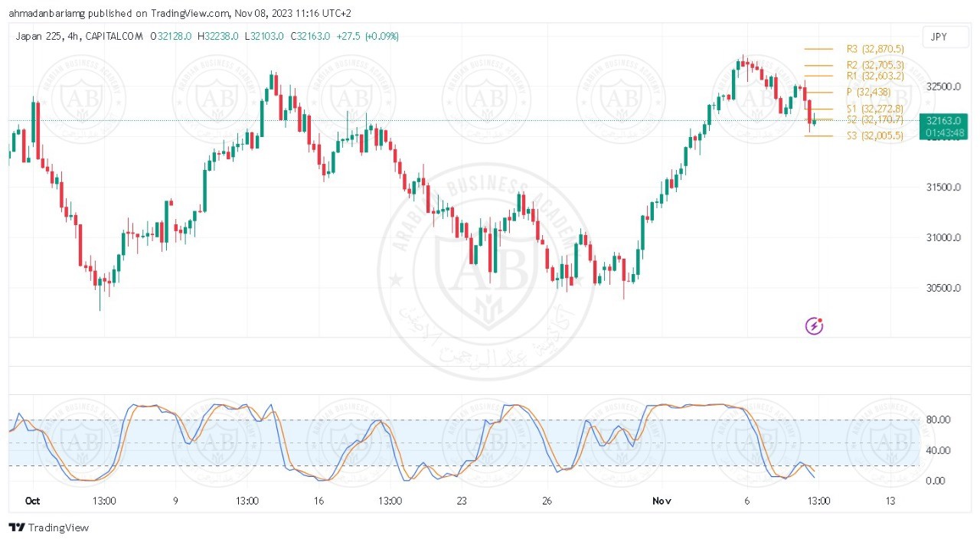Click the 16 date label on time axis
This screenshot has height=542, width=980.
[318, 501]
